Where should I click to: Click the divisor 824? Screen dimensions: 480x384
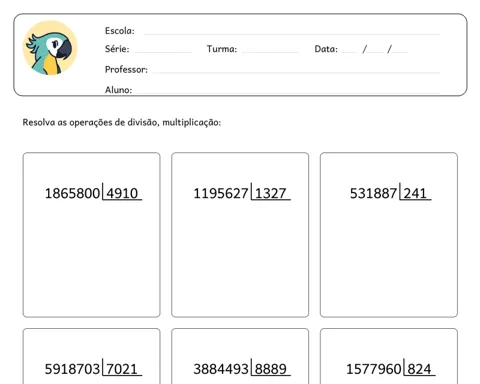pyautogui.click(x=419, y=369)
